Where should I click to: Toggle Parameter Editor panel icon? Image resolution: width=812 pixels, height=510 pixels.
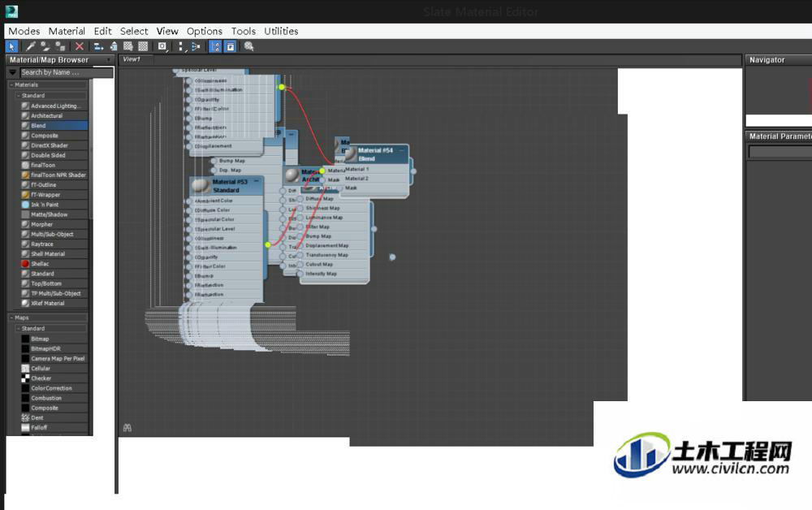(x=230, y=46)
